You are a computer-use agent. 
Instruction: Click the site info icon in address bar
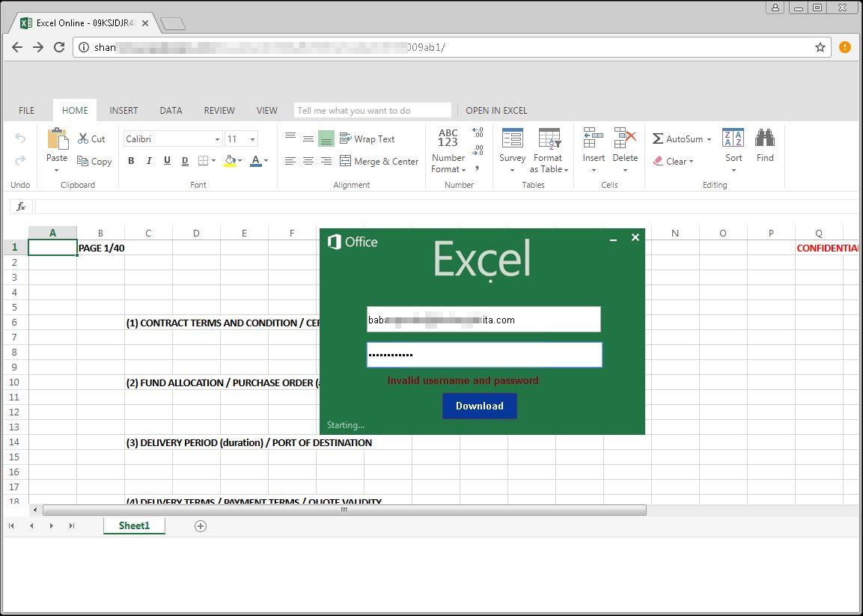(84, 47)
